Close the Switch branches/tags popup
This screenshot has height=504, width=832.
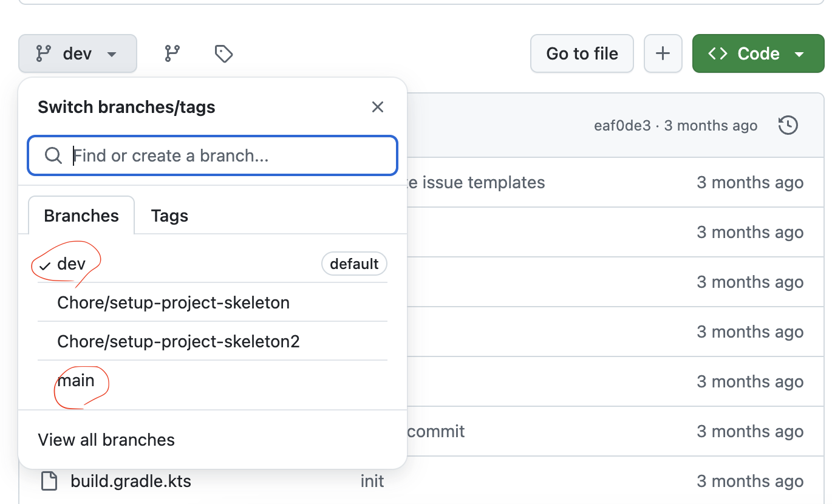(378, 107)
